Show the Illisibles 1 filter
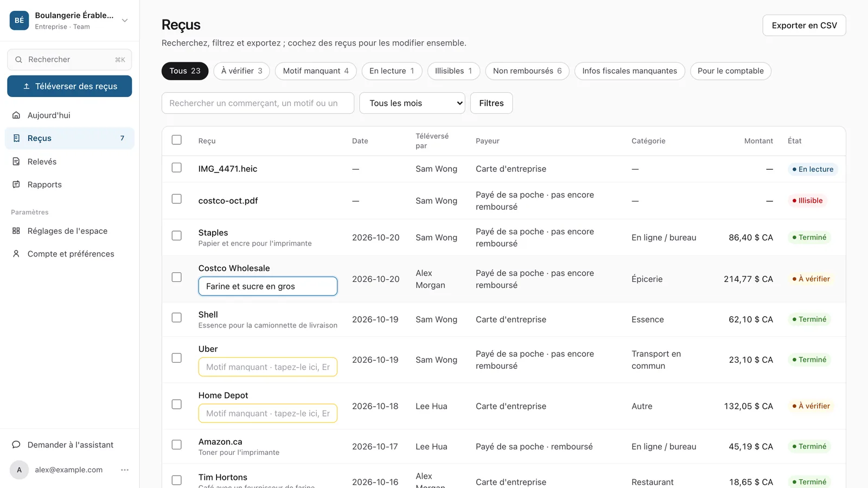 point(454,71)
